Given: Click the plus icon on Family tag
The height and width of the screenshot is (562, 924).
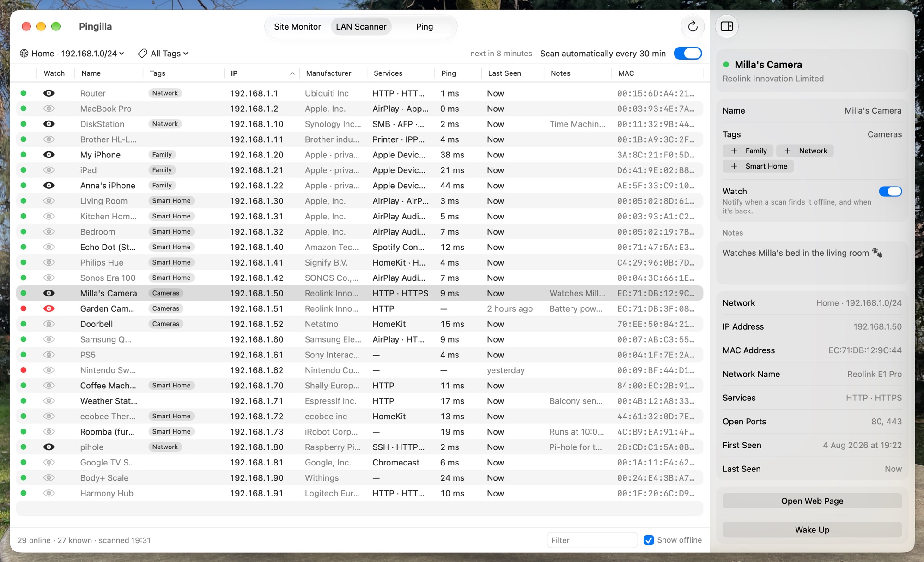Looking at the screenshot, I should pos(734,151).
